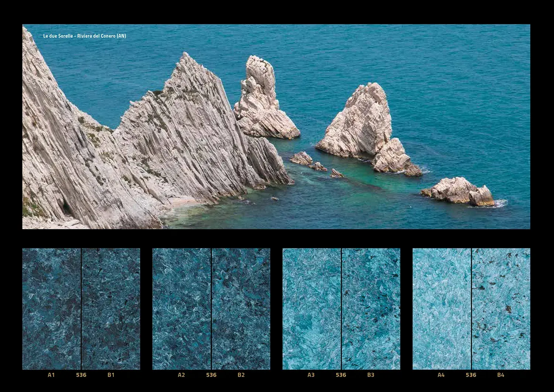Screen dimensions: 554x392
Task: Click the 536 code between A4 and B4
Action: coord(471,375)
